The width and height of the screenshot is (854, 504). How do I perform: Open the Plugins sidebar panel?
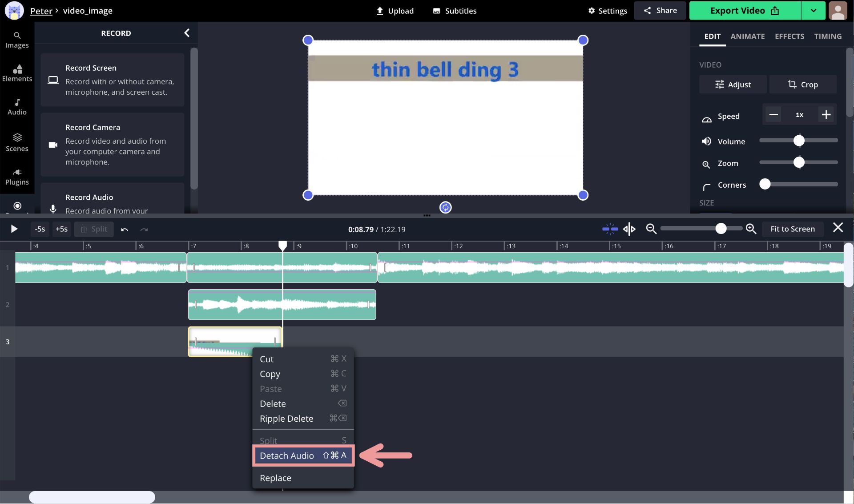point(17,177)
